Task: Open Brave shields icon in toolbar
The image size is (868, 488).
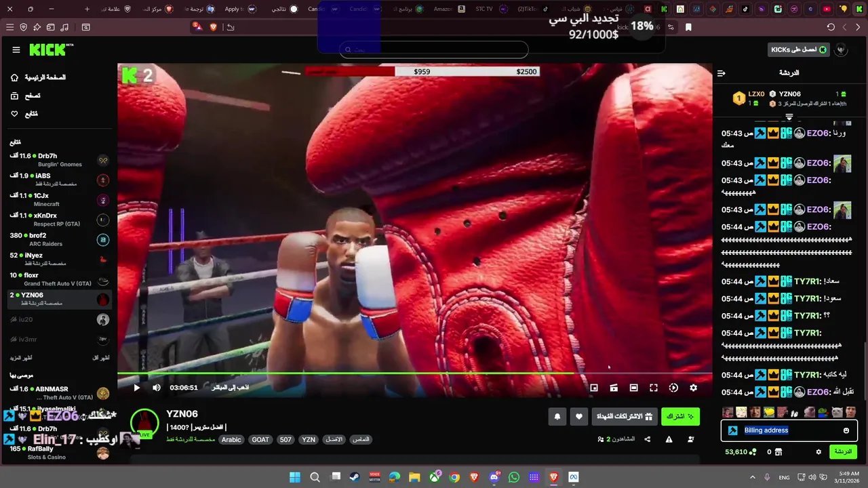Action: coord(214,27)
